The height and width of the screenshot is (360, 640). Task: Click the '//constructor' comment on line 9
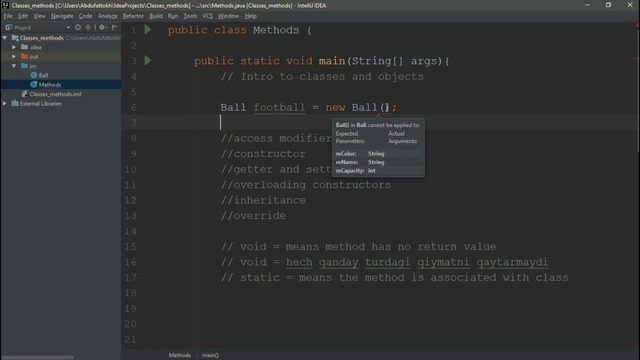[x=263, y=154]
